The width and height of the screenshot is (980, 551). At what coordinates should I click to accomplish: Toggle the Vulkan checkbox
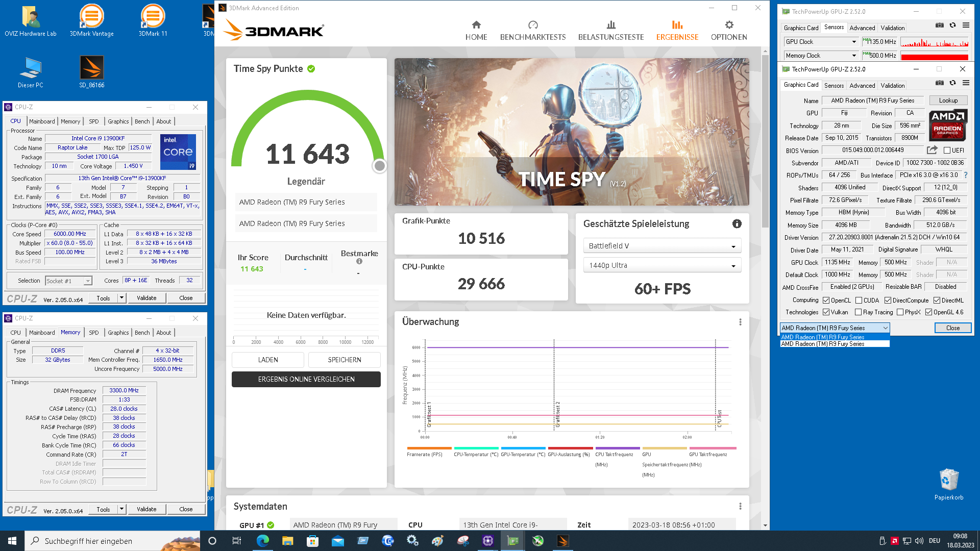(x=826, y=312)
